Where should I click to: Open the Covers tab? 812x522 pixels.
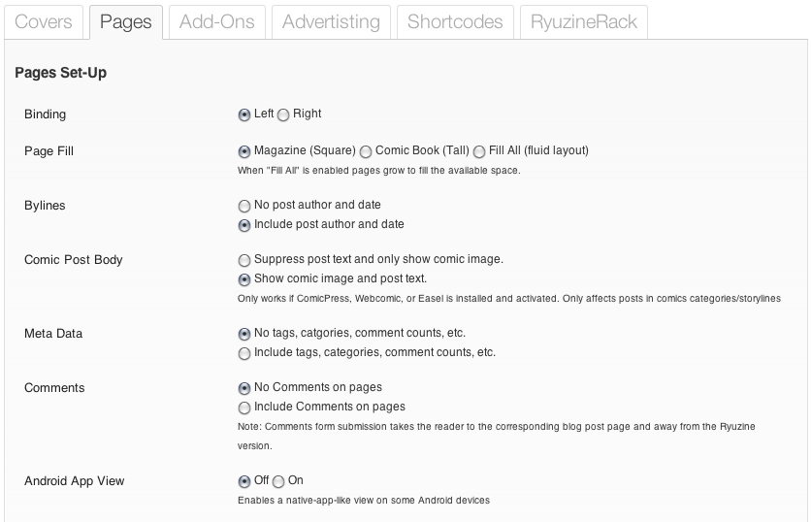pos(43,22)
